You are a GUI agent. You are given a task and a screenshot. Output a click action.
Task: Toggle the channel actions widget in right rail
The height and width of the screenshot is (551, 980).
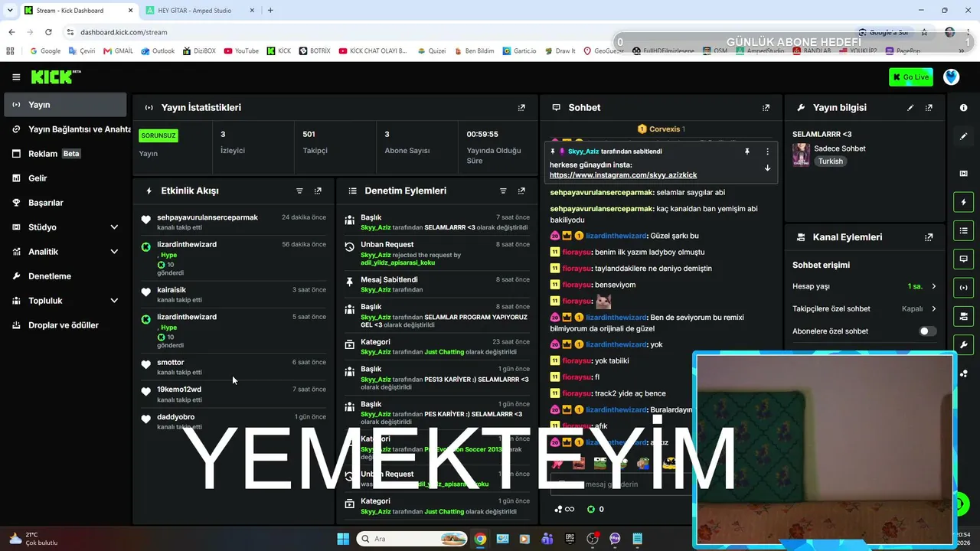click(x=963, y=316)
